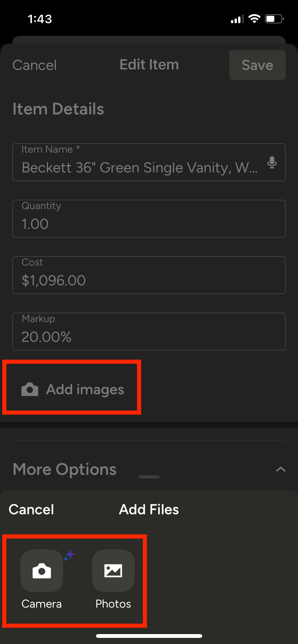Viewport: 298px width, 644px height.
Task: Tap the More Options section header
Action: [x=65, y=469]
